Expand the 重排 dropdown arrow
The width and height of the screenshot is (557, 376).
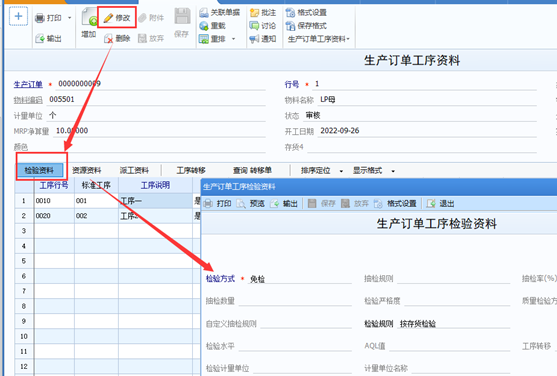(x=233, y=39)
